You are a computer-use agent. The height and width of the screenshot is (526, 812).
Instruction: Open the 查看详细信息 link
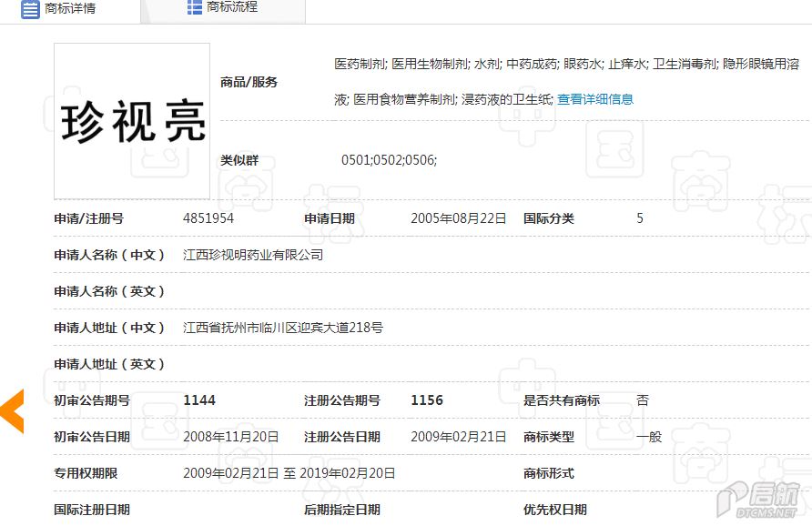pos(595,99)
